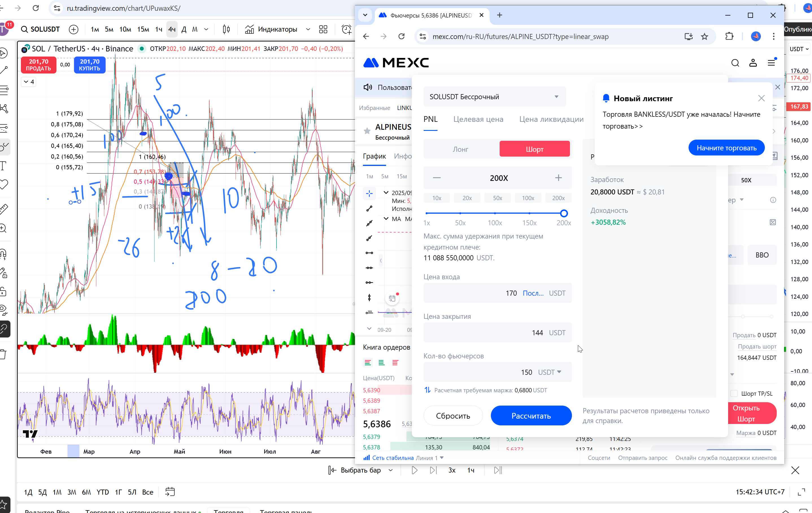
Task: Open the TradingView layout grid icon
Action: [323, 29]
